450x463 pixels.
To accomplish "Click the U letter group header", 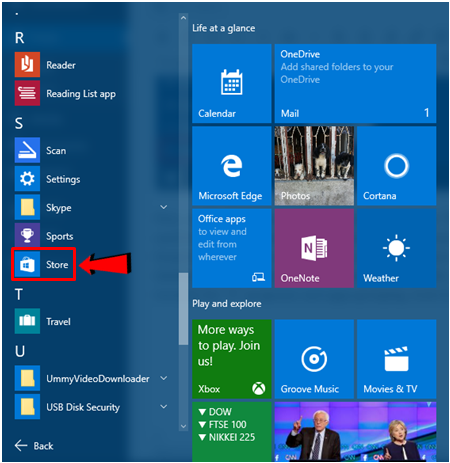I will (20, 351).
